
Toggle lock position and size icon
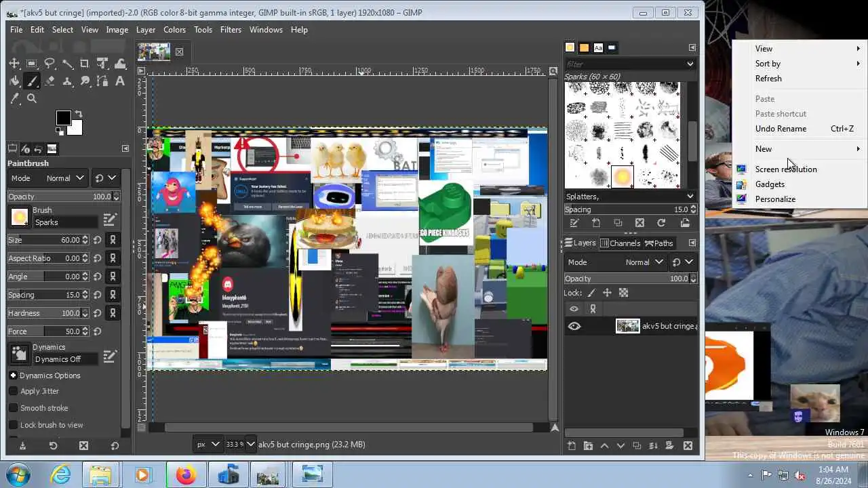[607, 293]
